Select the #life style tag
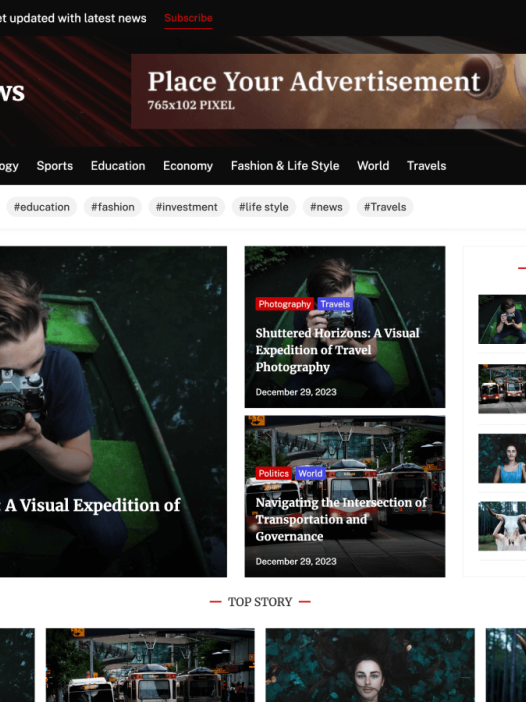Viewport: 526px width, 702px height. click(x=264, y=207)
